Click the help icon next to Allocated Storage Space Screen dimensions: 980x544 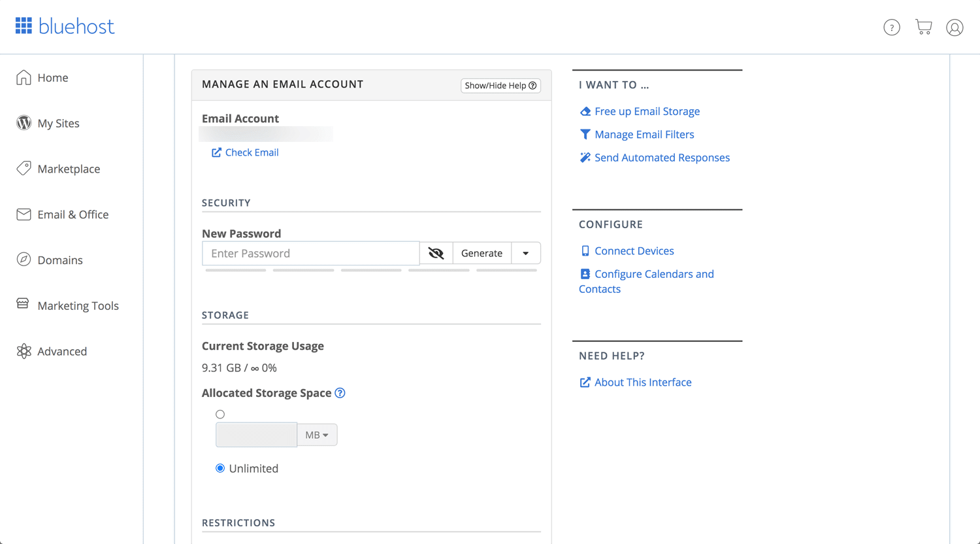340,393
